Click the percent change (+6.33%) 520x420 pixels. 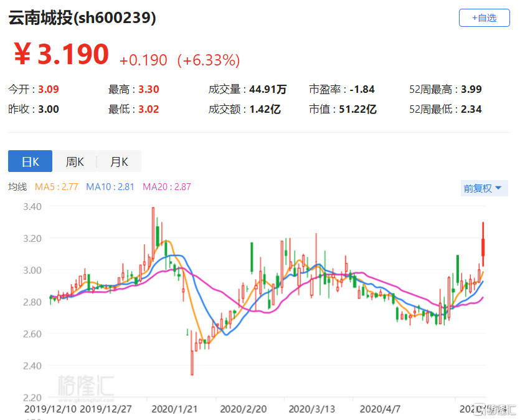209,60
